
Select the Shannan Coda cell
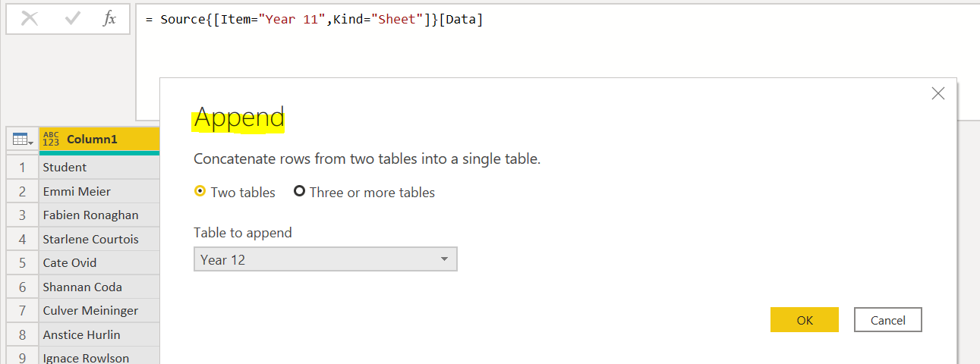tap(99, 287)
